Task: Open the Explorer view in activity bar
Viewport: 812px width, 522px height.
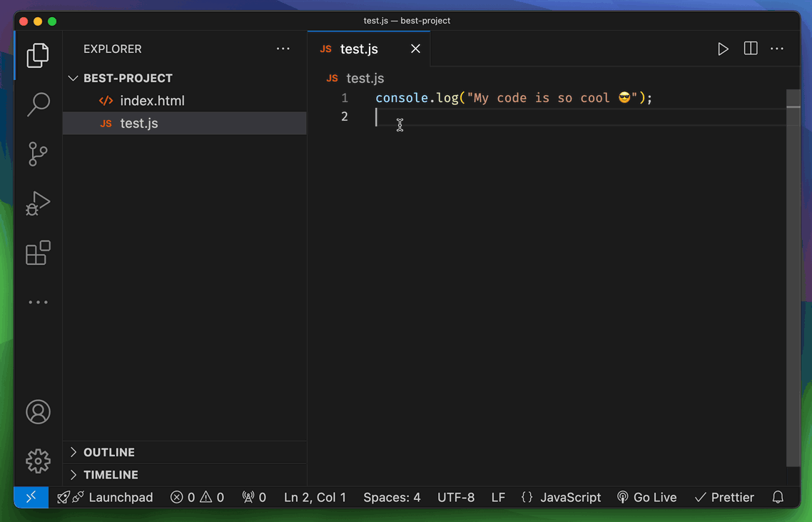Action: [x=38, y=55]
